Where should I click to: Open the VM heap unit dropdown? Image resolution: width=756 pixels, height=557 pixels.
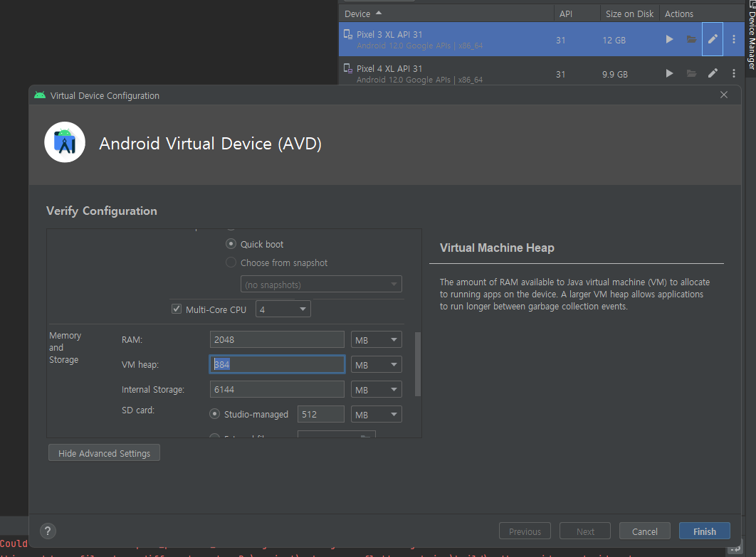tap(376, 365)
